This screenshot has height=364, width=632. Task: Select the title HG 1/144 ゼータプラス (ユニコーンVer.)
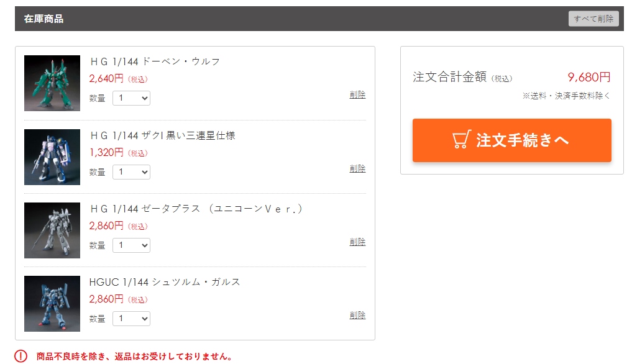tap(196, 209)
